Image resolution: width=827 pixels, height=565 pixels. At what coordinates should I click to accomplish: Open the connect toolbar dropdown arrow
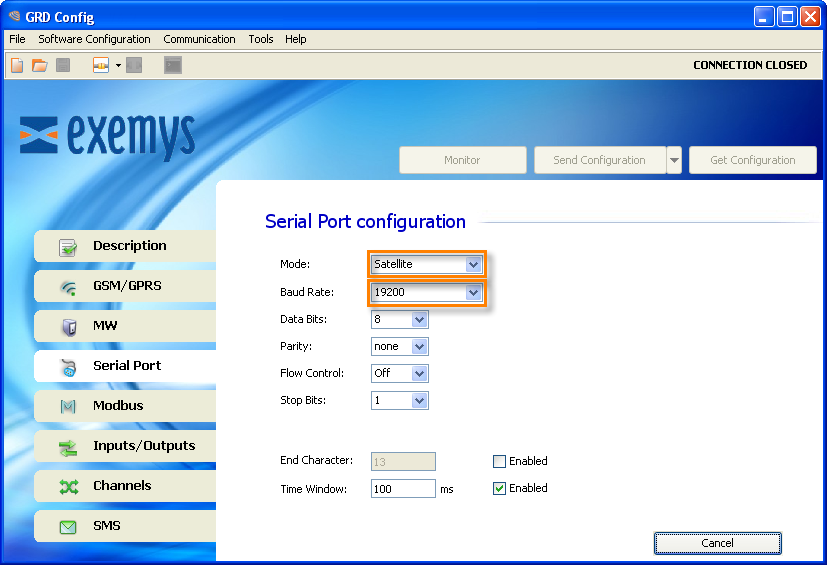coord(118,66)
